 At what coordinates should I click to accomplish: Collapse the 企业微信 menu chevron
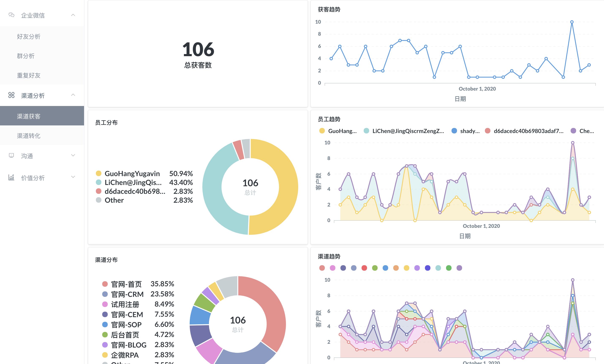coord(73,15)
